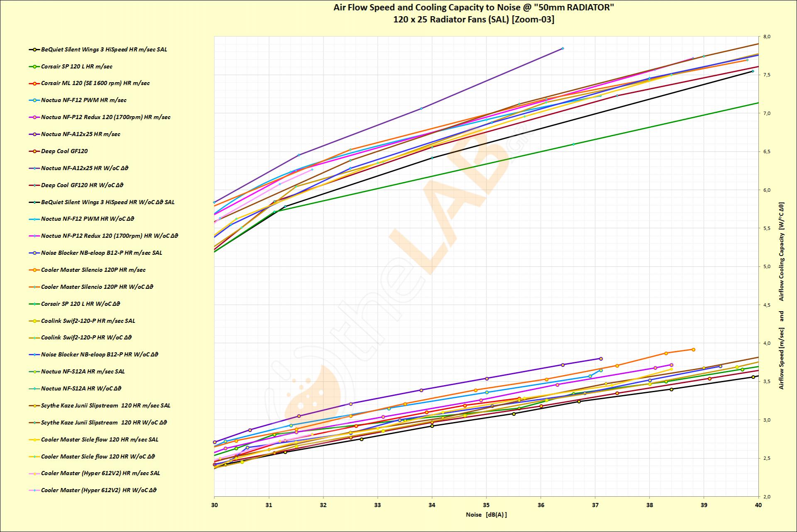The image size is (797, 532).
Task: Select Cooler Master Hyper 612V2 W/oC legend entry
Action: pyautogui.click(x=99, y=491)
